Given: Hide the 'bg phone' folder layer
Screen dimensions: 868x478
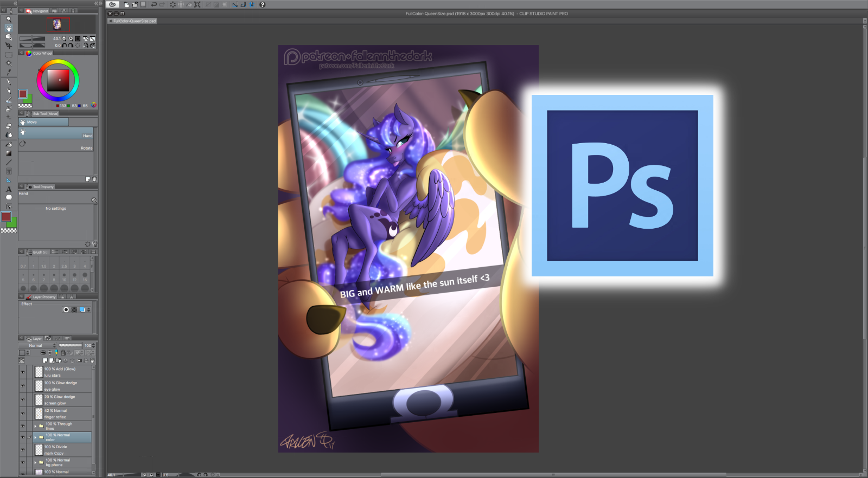Looking at the screenshot, I should (23, 462).
